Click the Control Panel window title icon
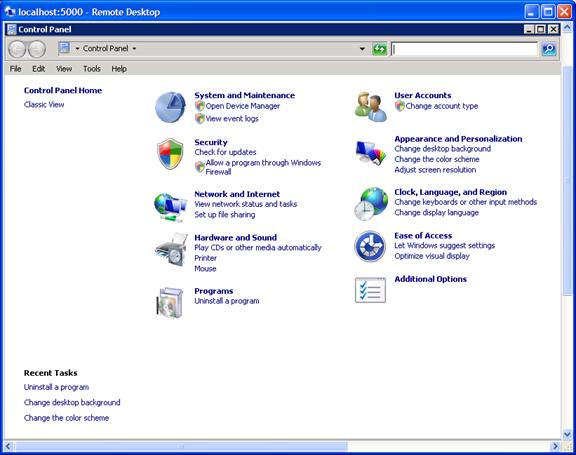Image resolution: width=576 pixels, height=455 pixels. (x=12, y=29)
